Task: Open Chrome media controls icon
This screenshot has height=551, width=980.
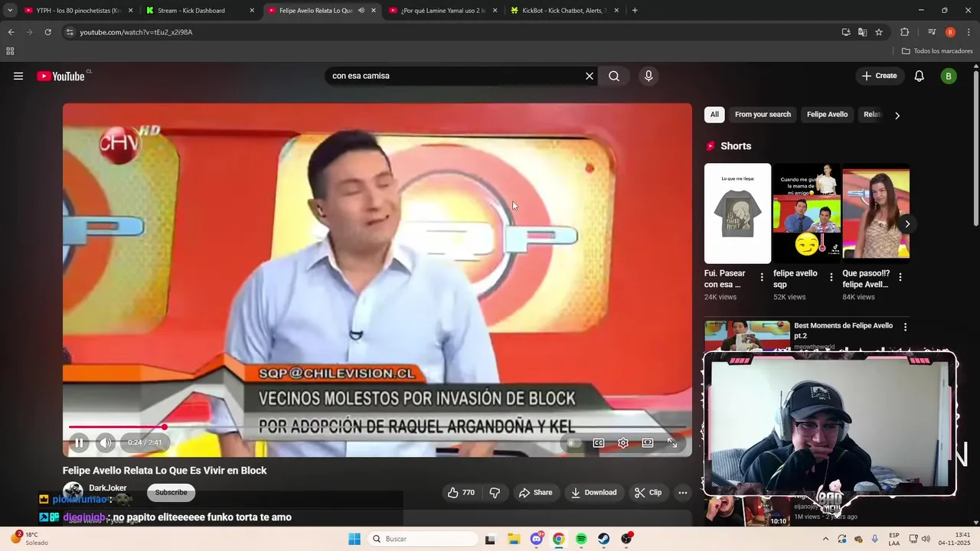Action: 932,32
